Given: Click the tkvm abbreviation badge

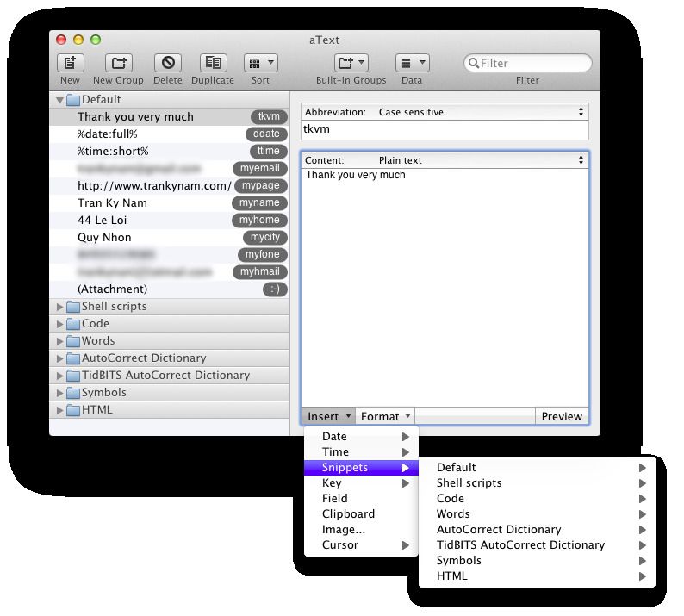Looking at the screenshot, I should click(x=269, y=116).
